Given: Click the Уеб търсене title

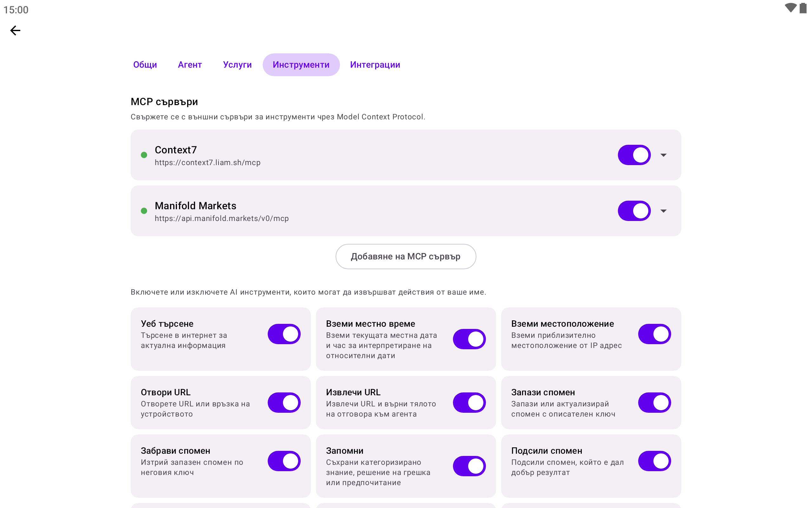Looking at the screenshot, I should tap(167, 324).
